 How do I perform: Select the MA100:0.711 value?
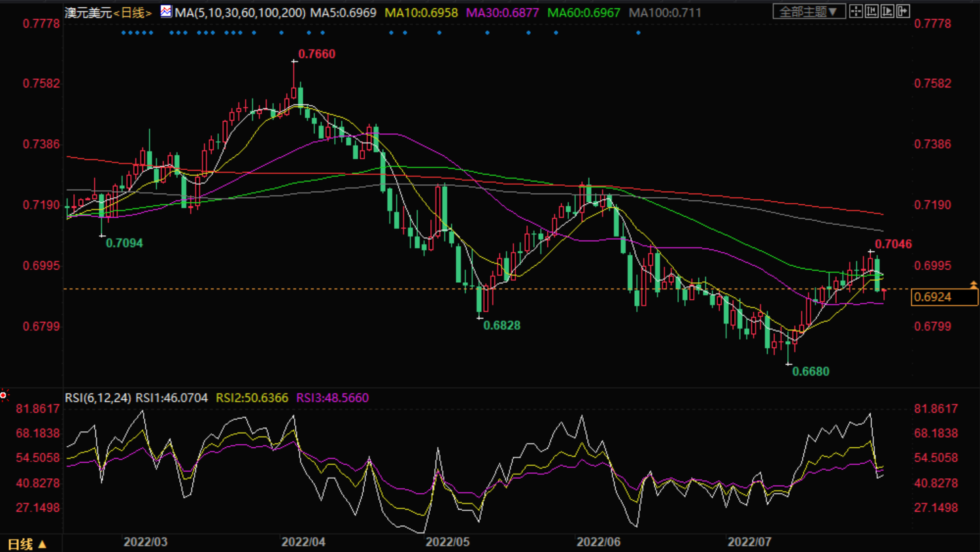[665, 12]
